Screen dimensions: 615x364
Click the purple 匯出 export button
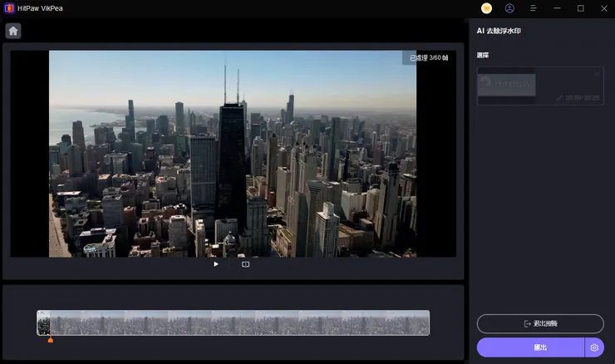[530, 347]
